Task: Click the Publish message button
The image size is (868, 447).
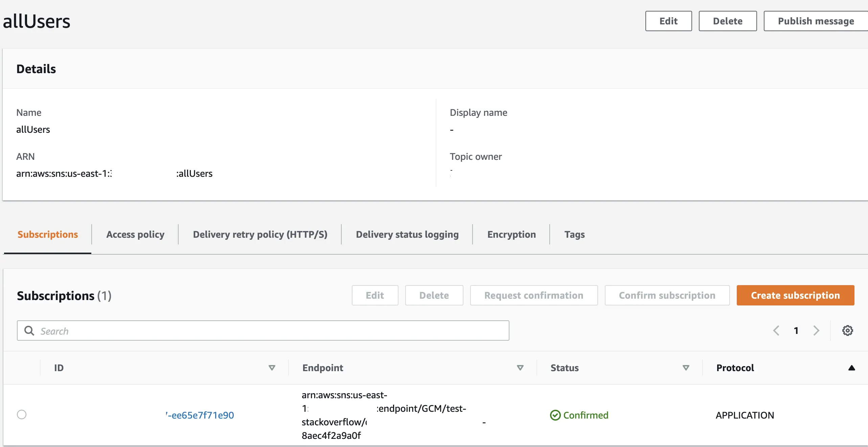Action: pyautogui.click(x=816, y=21)
